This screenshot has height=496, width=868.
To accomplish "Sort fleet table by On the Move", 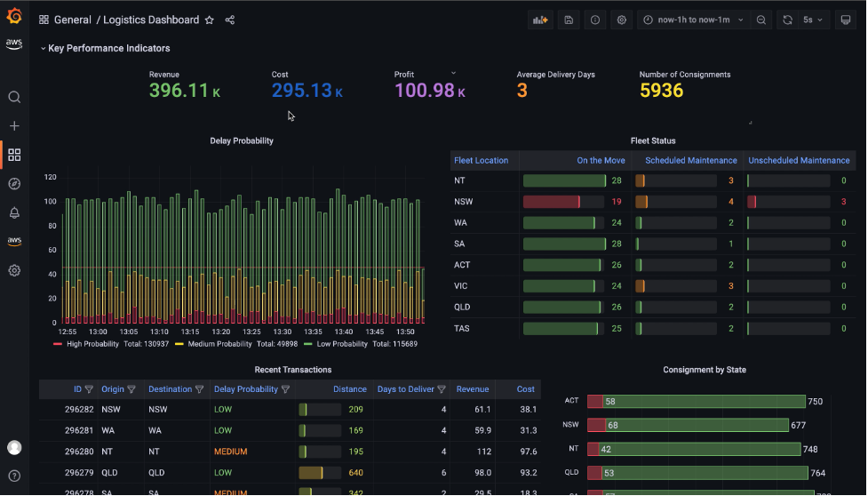I will pos(601,161).
